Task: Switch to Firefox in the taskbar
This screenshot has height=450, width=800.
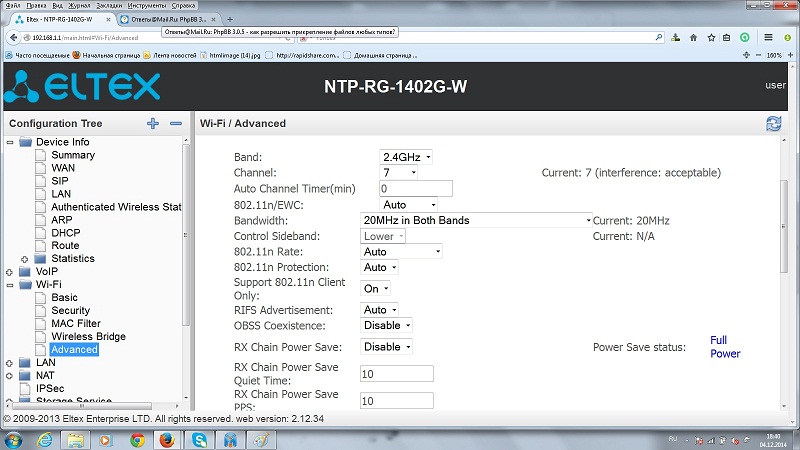Action: click(x=167, y=440)
